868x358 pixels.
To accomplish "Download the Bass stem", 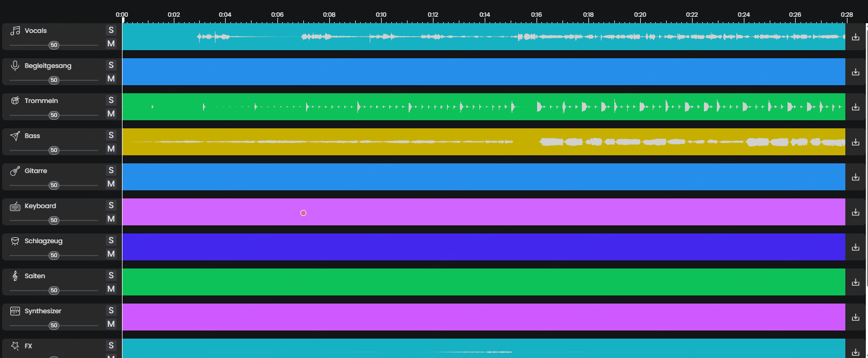I will [856, 142].
